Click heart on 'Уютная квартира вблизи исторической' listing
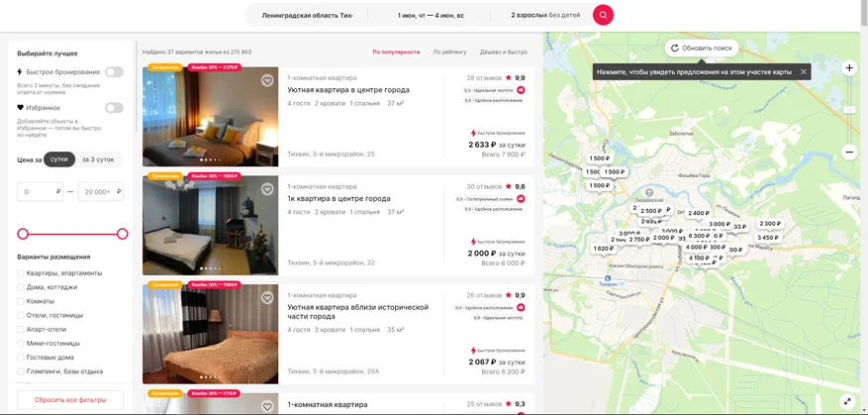 point(267,298)
